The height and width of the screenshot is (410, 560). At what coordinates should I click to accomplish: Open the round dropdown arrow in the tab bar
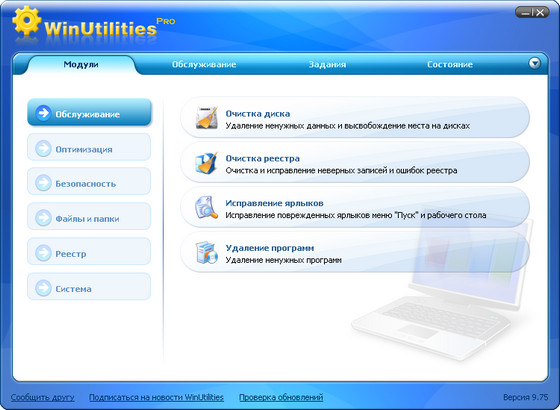point(534,63)
